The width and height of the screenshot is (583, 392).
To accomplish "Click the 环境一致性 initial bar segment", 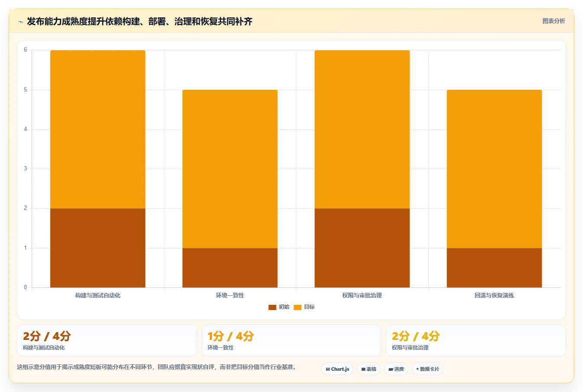I will click(x=230, y=268).
